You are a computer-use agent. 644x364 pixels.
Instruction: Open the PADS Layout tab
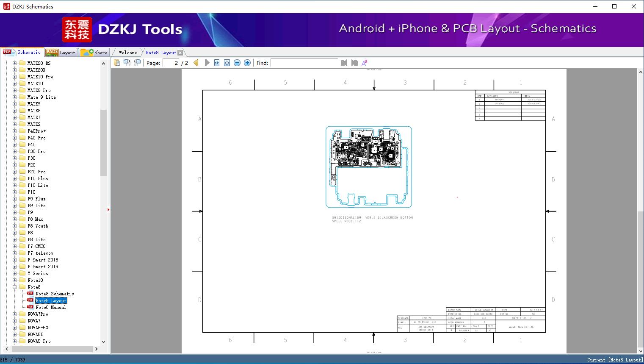[61, 52]
